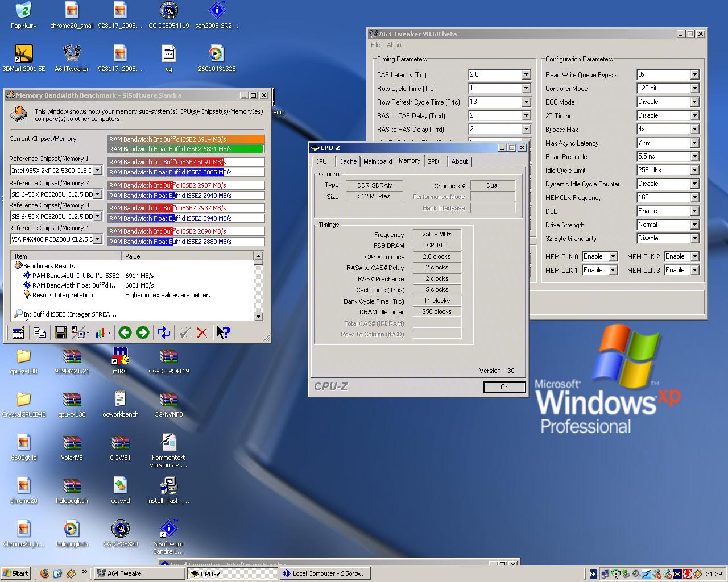Select the Papirkurv recycle bin icon
728x582 pixels.
24,15
